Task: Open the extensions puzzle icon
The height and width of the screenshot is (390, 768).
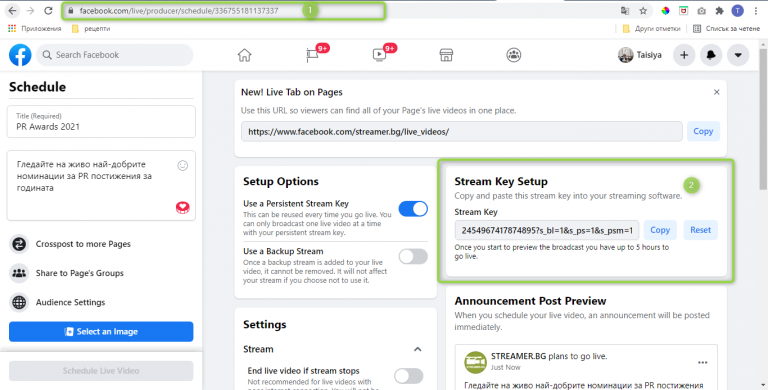Action: pyautogui.click(x=720, y=11)
